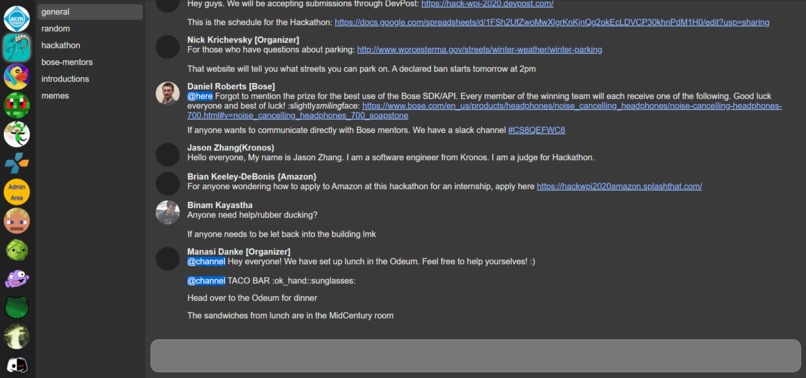Screen dimensions: 806x378
Task: Open the black and white bear server icon
Action: coord(17,365)
